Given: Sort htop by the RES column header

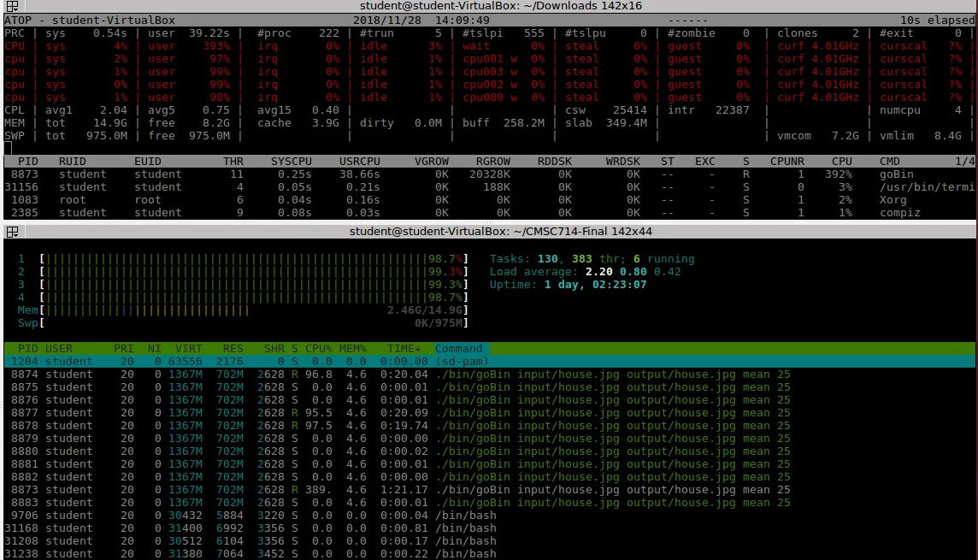Looking at the screenshot, I should click(233, 349).
